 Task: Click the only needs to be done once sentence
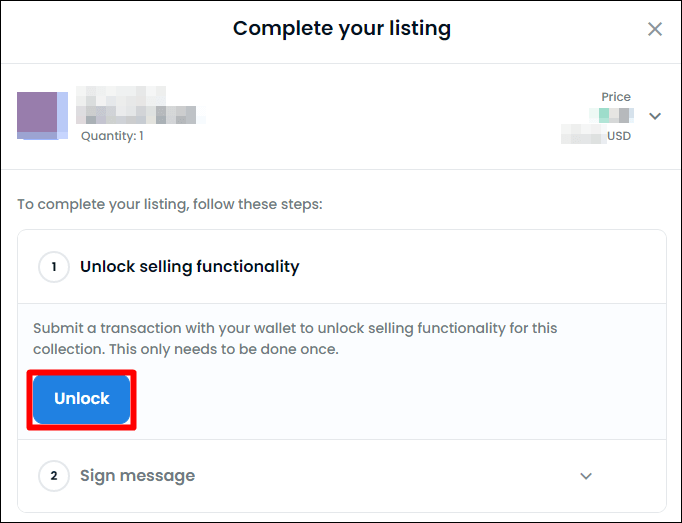pyautogui.click(x=224, y=349)
